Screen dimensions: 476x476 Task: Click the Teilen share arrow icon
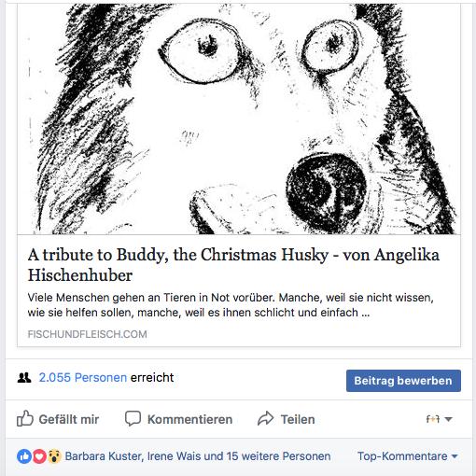pyautogui.click(x=265, y=419)
